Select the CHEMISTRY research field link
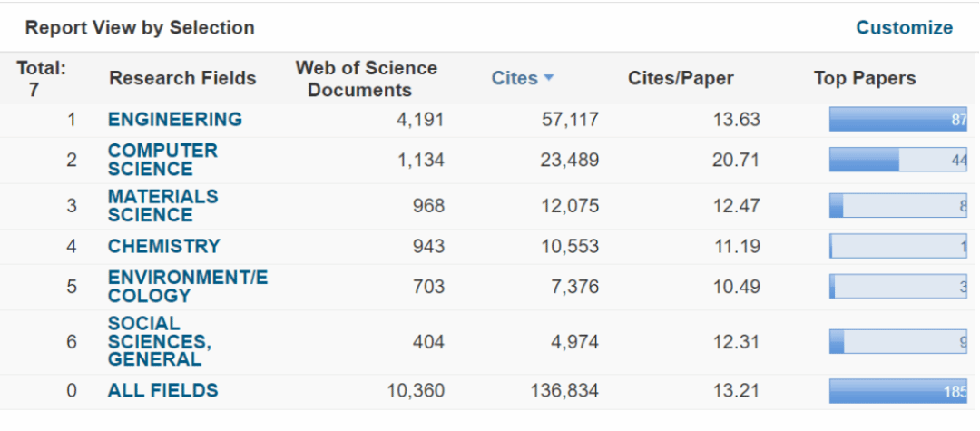This screenshot has width=980, height=431. point(163,246)
